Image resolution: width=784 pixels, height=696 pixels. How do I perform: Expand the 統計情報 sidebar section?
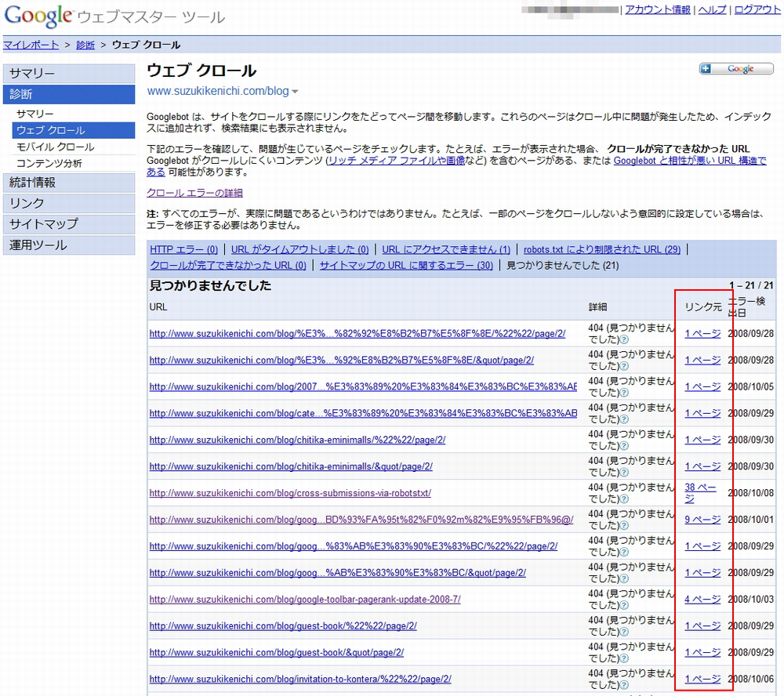[69, 183]
